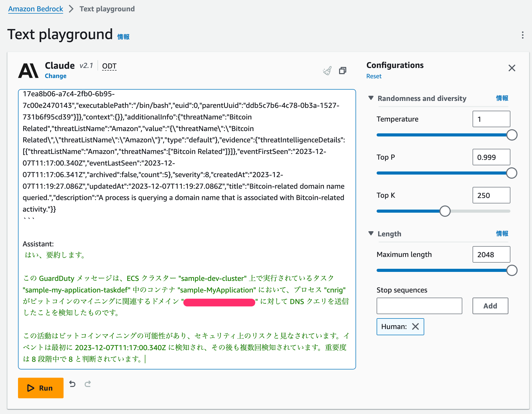
Task: Click the Text playground breadcrumb text
Action: (x=107, y=9)
